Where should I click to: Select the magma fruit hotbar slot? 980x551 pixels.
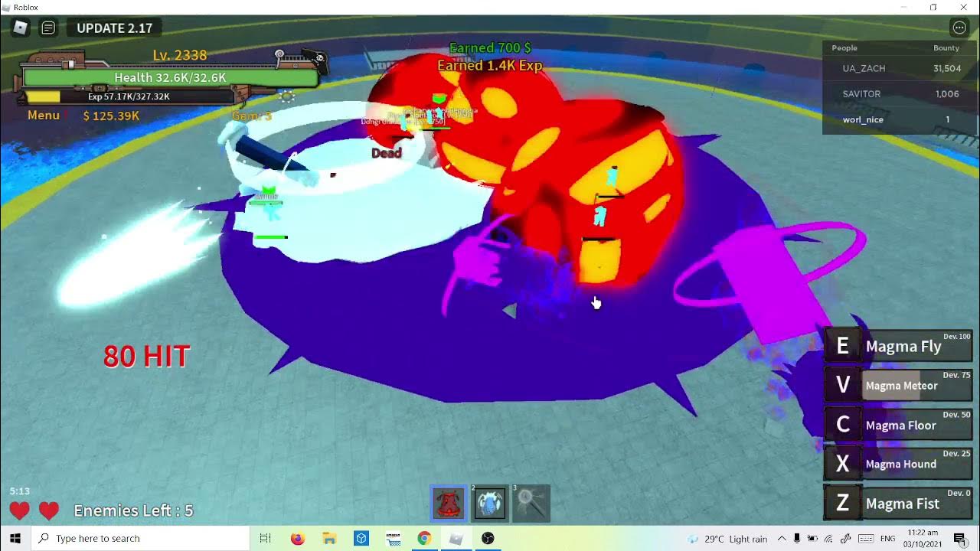coord(449,504)
